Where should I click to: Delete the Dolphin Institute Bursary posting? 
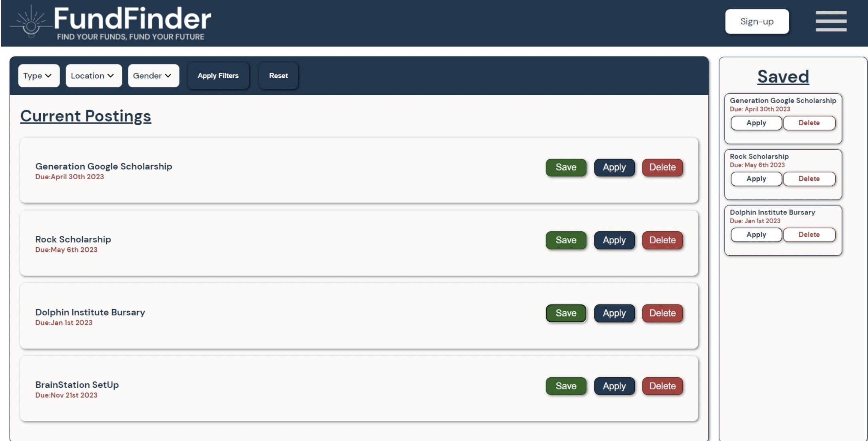point(662,313)
